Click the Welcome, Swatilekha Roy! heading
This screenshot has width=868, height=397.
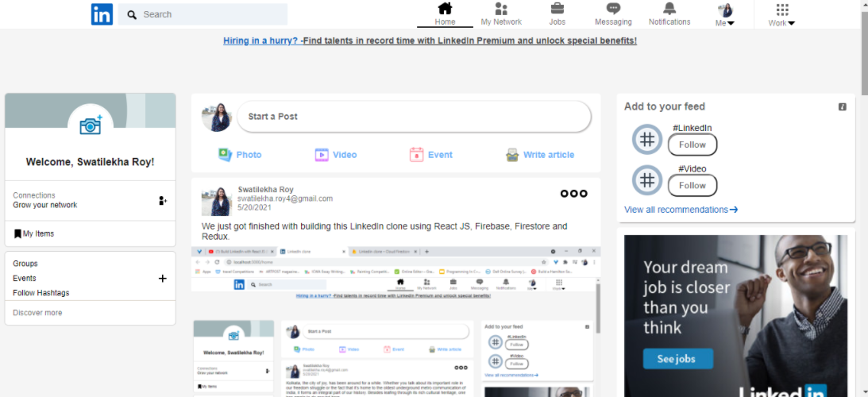point(91,162)
